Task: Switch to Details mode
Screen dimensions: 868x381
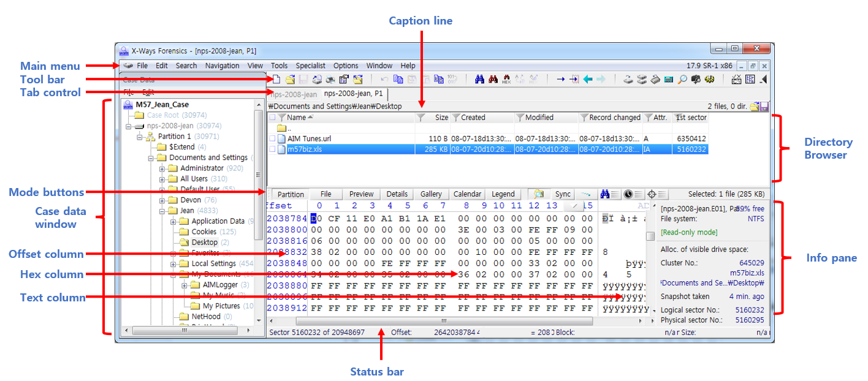Action: coord(397,194)
